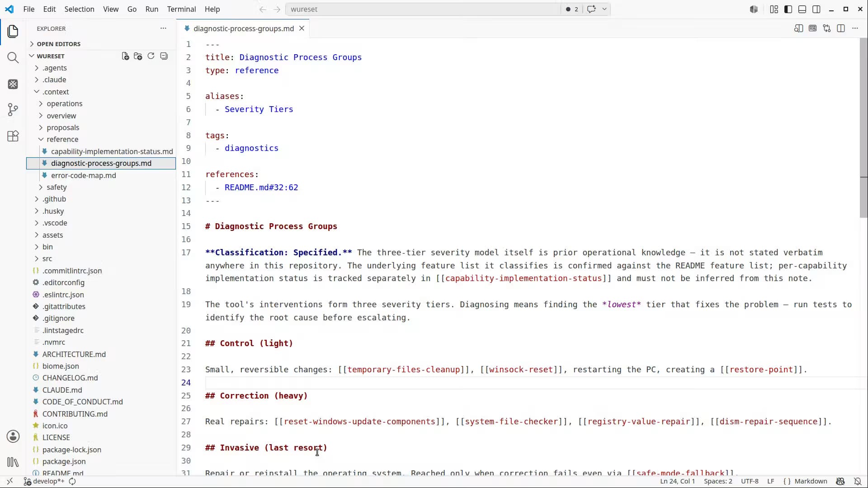Image resolution: width=868 pixels, height=488 pixels.
Task: Click the new folder icon in WURESET header
Action: point(138,56)
